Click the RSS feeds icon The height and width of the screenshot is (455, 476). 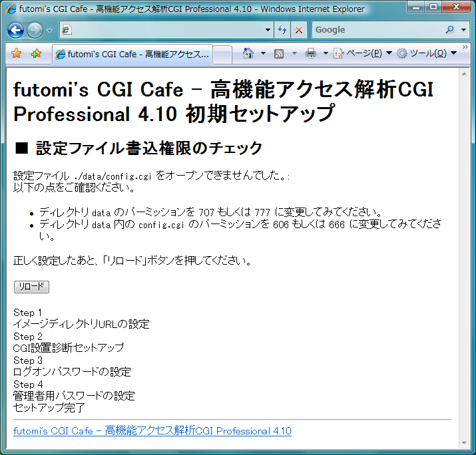[279, 54]
